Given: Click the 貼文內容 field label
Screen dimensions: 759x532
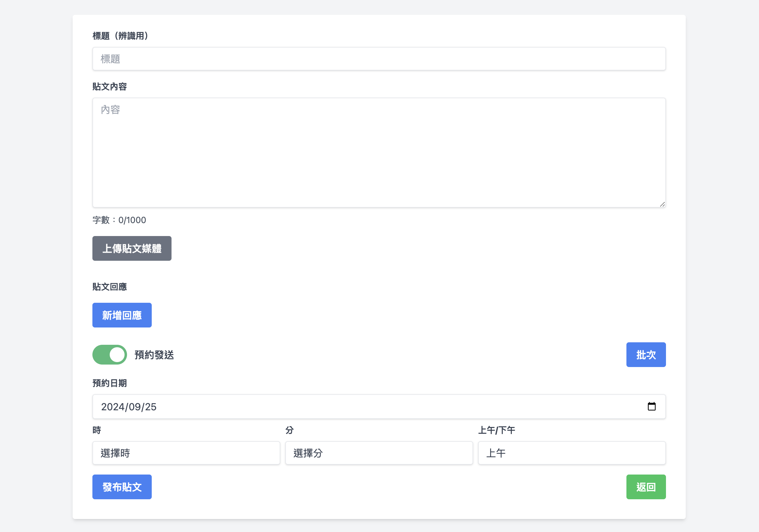Looking at the screenshot, I should (x=109, y=87).
